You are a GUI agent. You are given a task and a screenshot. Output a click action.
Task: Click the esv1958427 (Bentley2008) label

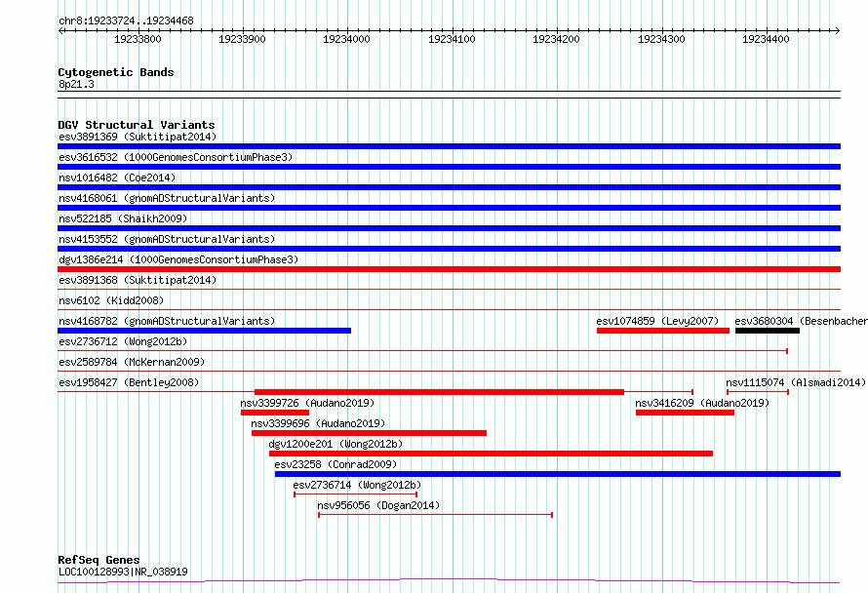point(129,382)
